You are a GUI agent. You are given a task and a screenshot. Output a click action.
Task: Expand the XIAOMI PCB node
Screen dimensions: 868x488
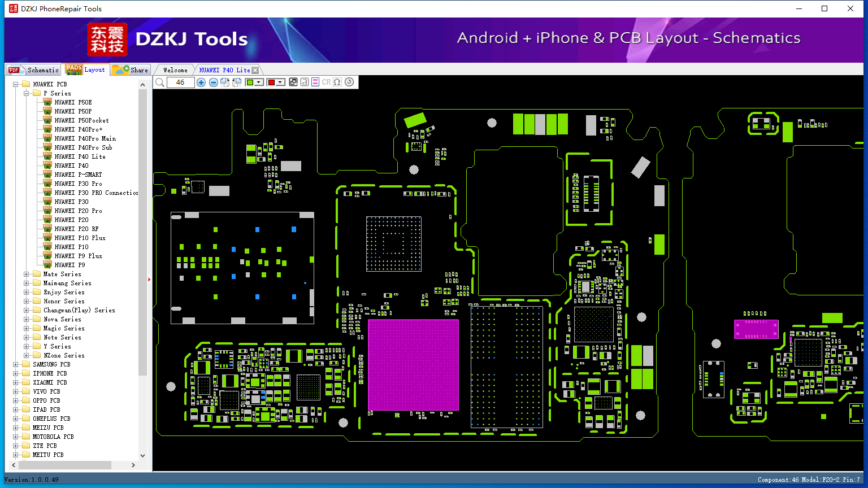tap(16, 382)
